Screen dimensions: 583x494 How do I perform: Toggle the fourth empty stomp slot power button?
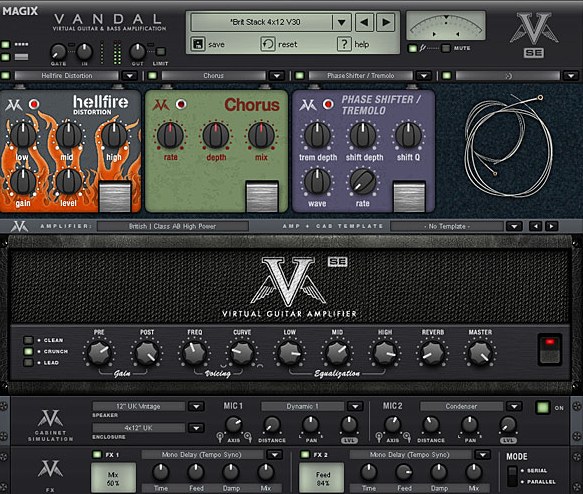point(447,76)
